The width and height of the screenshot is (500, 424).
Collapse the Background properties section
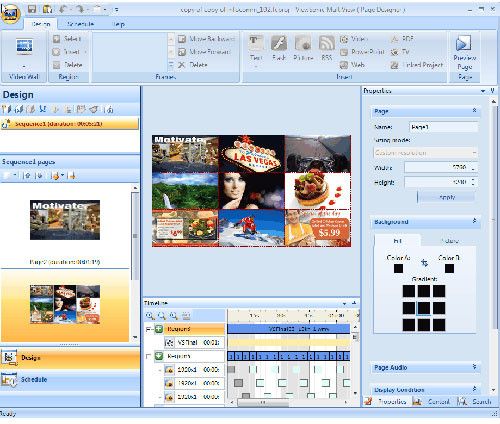[x=474, y=221]
